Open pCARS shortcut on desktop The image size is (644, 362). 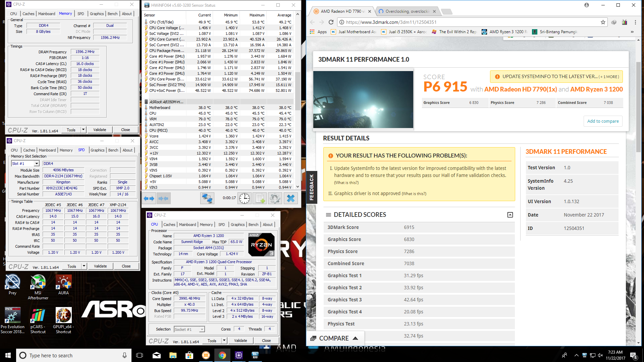point(38,320)
